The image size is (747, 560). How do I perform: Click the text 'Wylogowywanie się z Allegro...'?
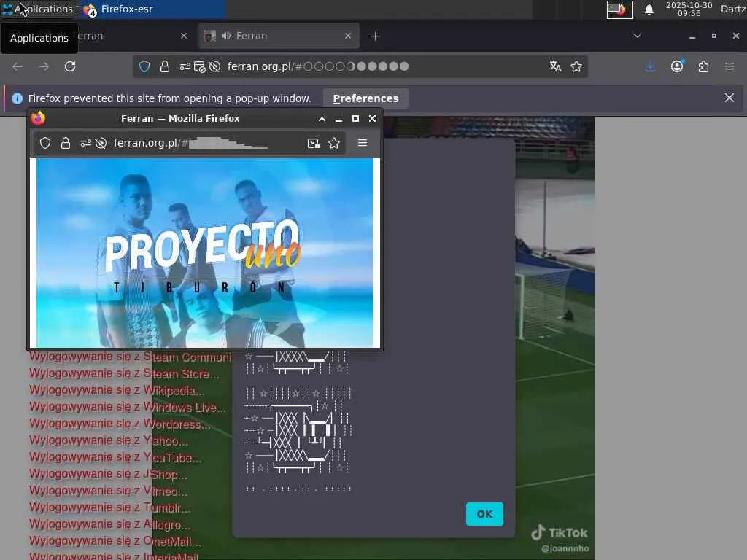click(x=109, y=524)
